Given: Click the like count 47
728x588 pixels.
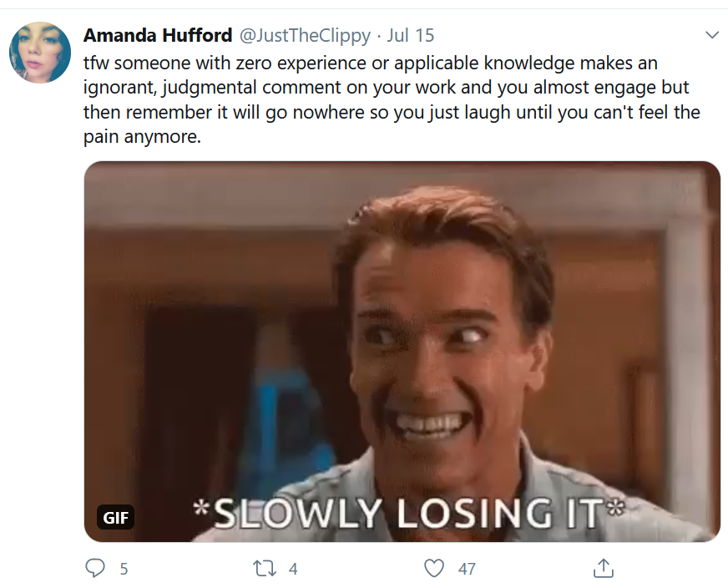Looking at the screenshot, I should (x=467, y=569).
